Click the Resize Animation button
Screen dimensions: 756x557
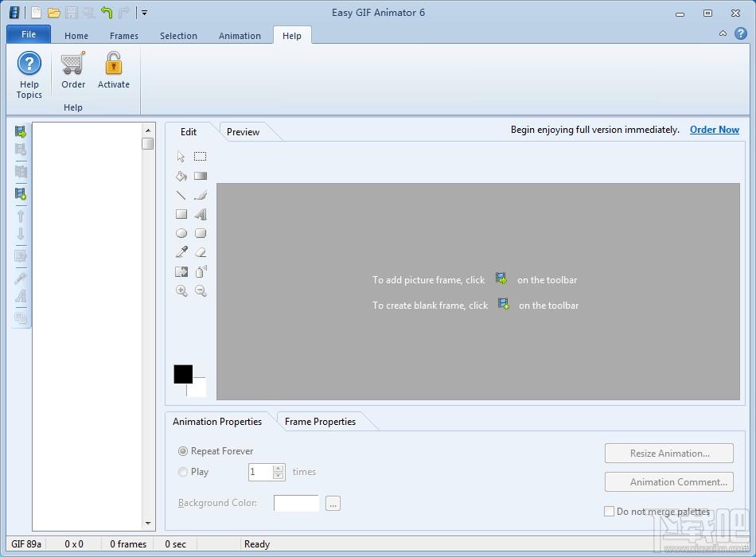pyautogui.click(x=669, y=454)
